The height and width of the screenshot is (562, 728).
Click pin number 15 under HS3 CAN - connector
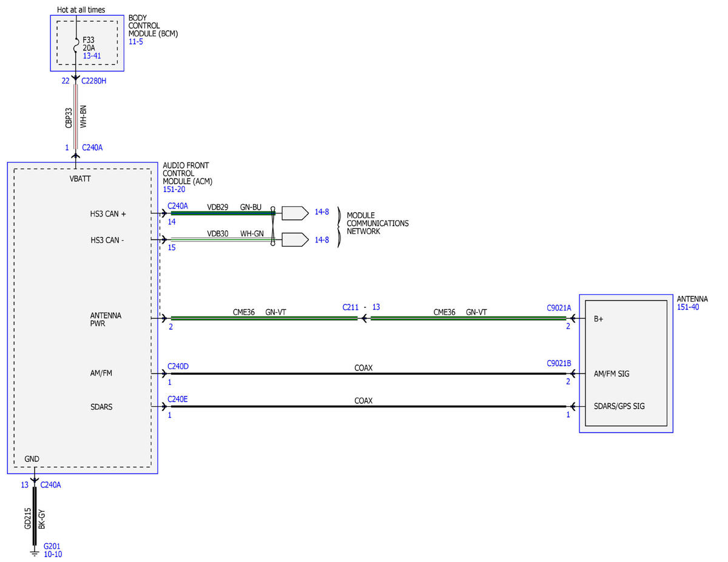(x=172, y=248)
